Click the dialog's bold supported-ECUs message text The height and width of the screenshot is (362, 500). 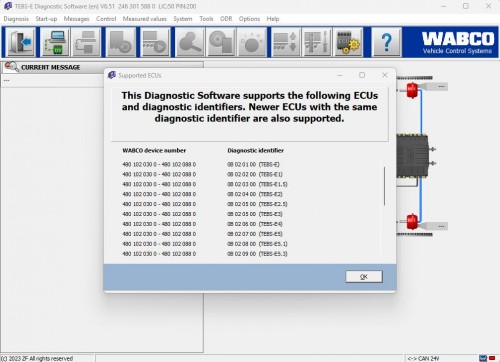coord(250,107)
